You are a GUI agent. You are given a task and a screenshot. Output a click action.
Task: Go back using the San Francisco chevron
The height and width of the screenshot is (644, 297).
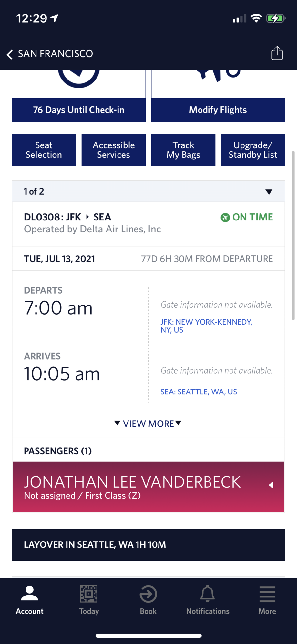point(10,54)
